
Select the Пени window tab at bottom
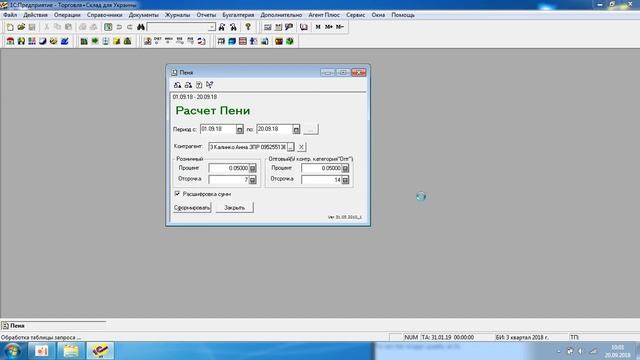[x=53, y=326]
